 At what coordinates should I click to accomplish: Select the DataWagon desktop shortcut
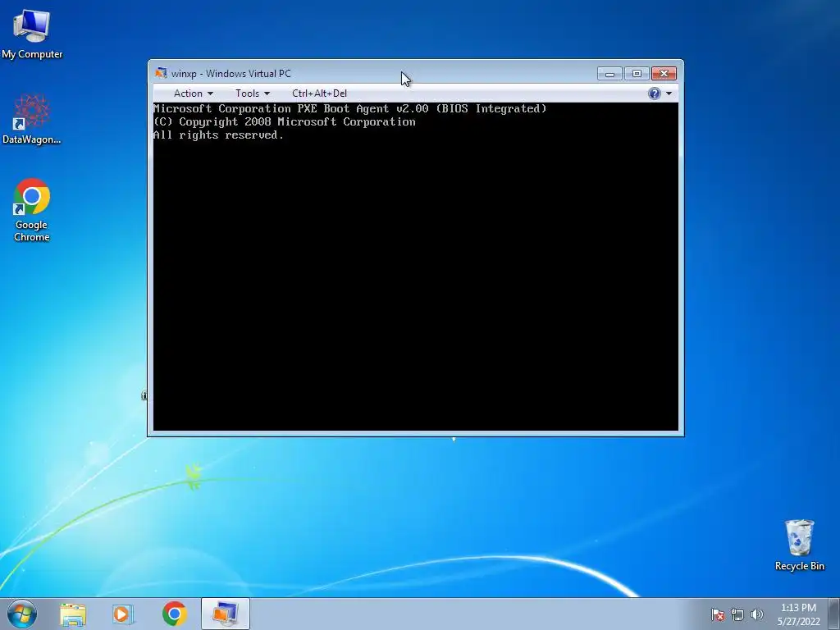coord(32,119)
